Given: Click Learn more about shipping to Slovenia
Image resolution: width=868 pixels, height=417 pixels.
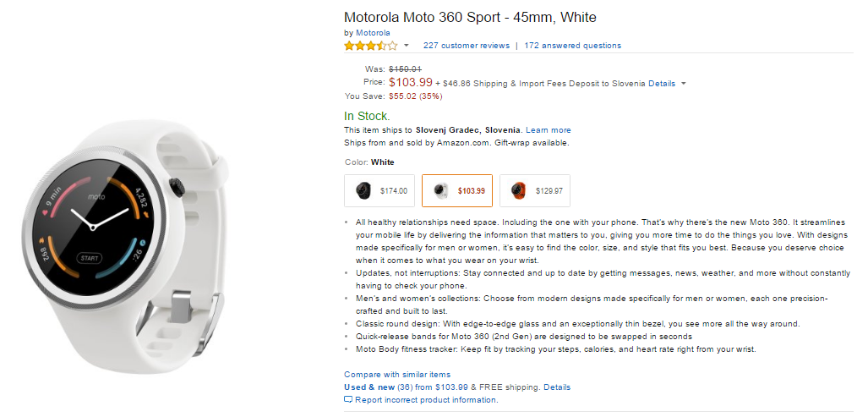Looking at the screenshot, I should click(x=548, y=130).
